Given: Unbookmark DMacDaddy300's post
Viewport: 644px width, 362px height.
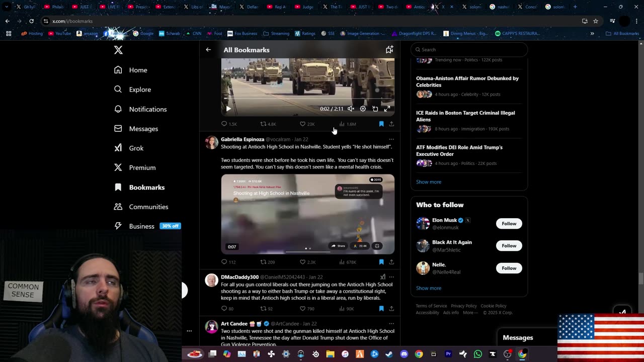Looking at the screenshot, I should (381, 309).
